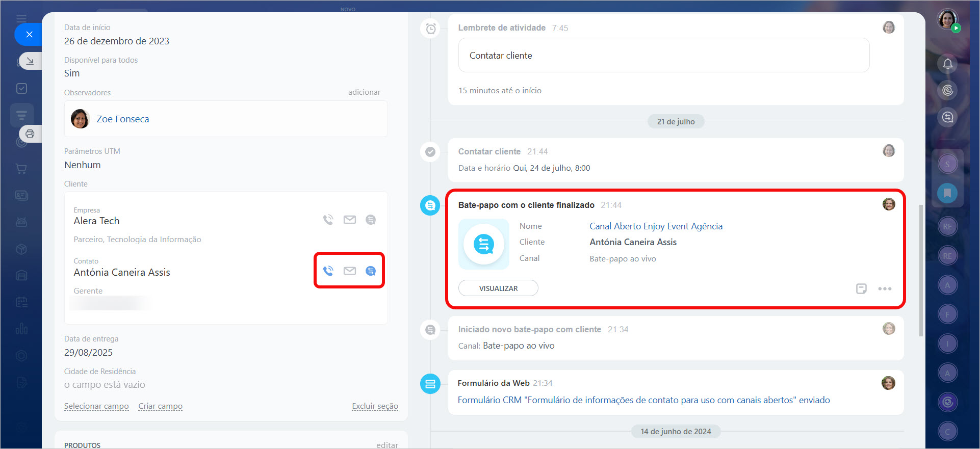Click the Data de entrega value 29/08/2025
This screenshot has width=980, height=449.
click(x=88, y=352)
